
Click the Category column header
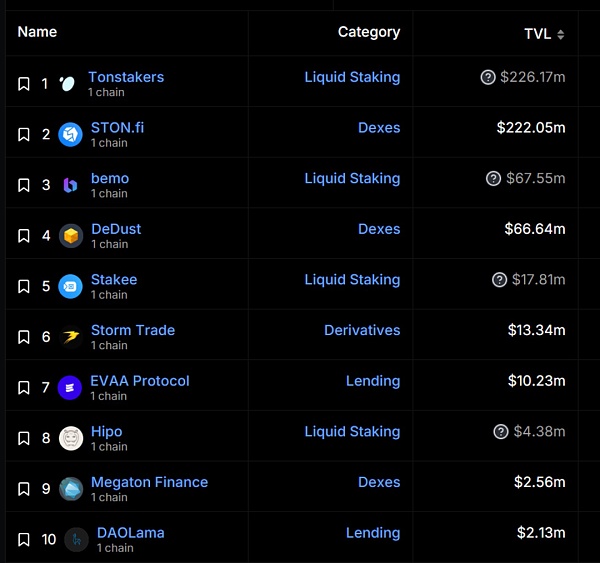click(x=368, y=32)
